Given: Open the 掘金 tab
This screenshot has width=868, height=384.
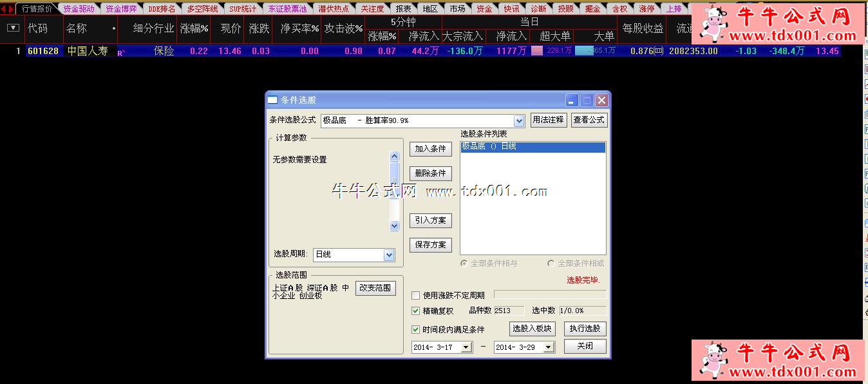Looking at the screenshot, I should click(x=592, y=8).
